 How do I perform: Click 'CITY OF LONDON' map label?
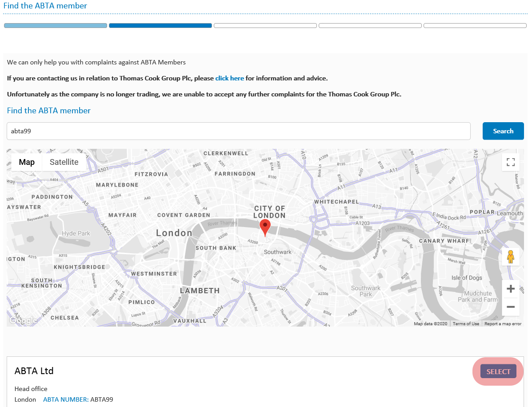pos(269,212)
